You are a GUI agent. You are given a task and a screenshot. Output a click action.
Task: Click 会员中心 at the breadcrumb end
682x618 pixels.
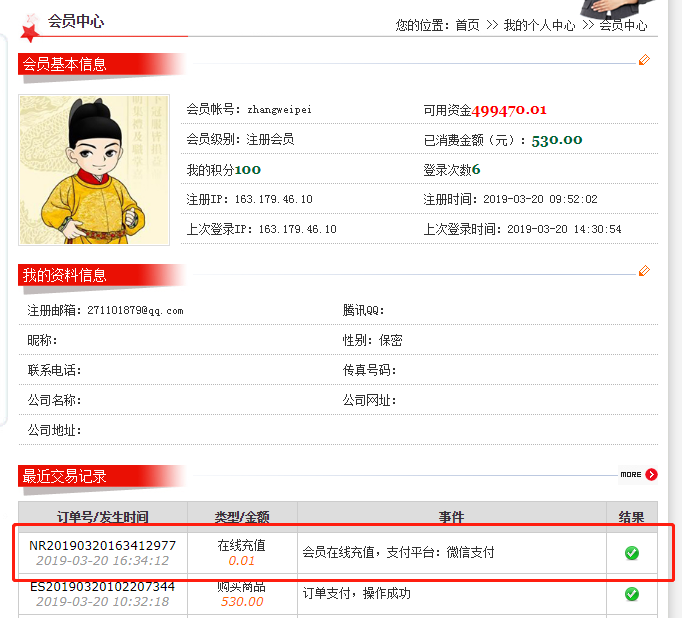[x=623, y=25]
